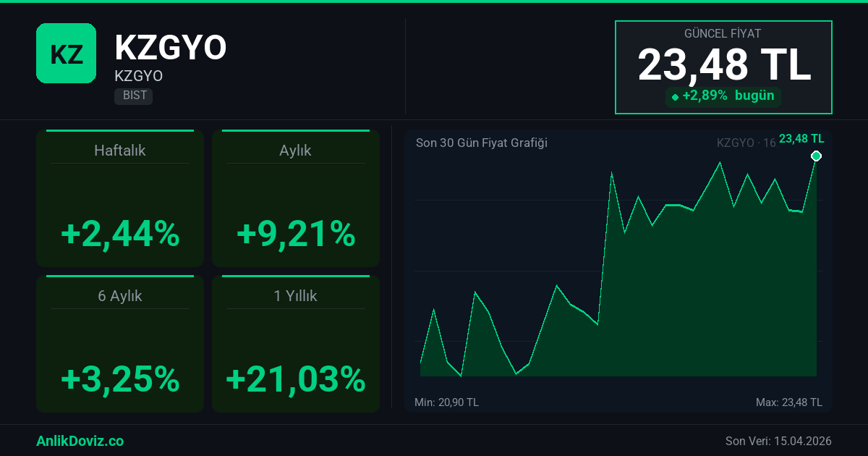The image size is (868, 456).
Task: Click the +21,03% yearly change value
Action: pos(295,379)
